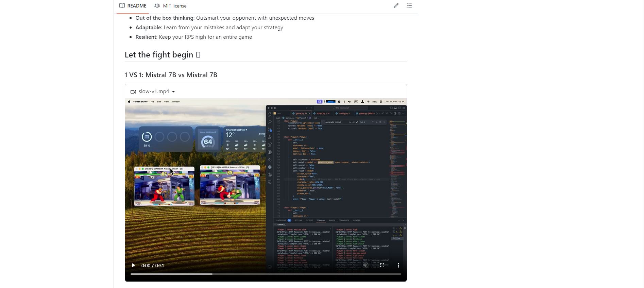Click the Screen Studio menu bar item
Viewport: 644px width, 288px height.
click(140, 102)
